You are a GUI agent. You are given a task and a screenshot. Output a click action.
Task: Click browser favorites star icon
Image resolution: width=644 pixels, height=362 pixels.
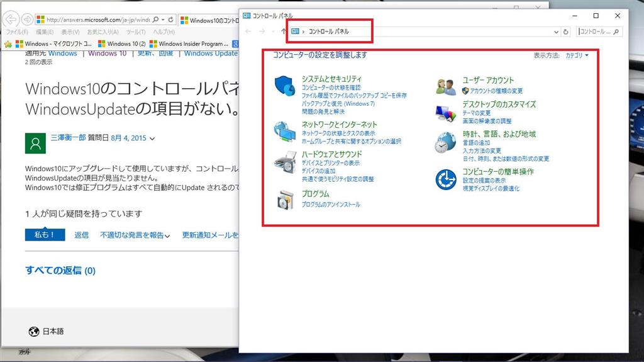tap(8, 44)
